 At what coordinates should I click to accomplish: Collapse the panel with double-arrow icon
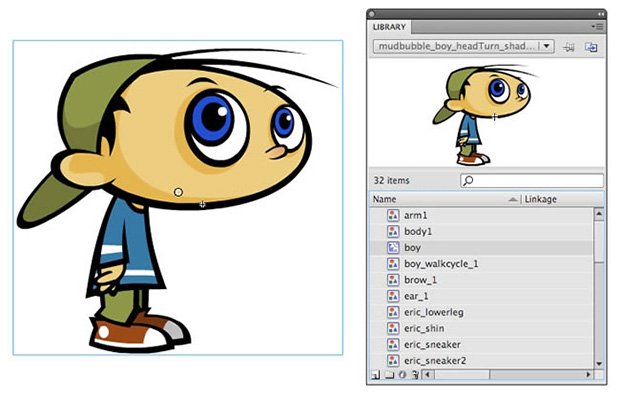click(x=601, y=14)
